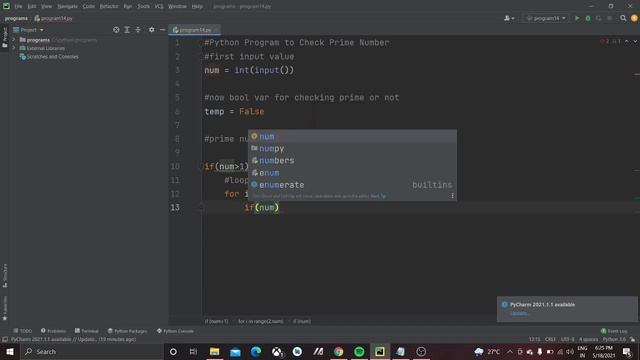Screen dimensions: 640x360
Task: Click the Expand All icon in Project panel
Action: [127, 30]
